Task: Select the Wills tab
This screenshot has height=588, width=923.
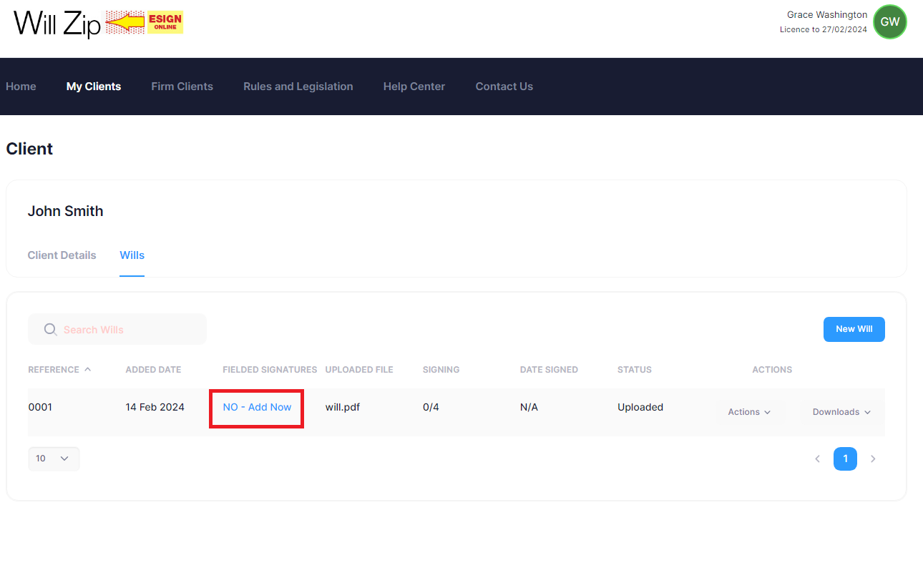Action: coord(132,255)
